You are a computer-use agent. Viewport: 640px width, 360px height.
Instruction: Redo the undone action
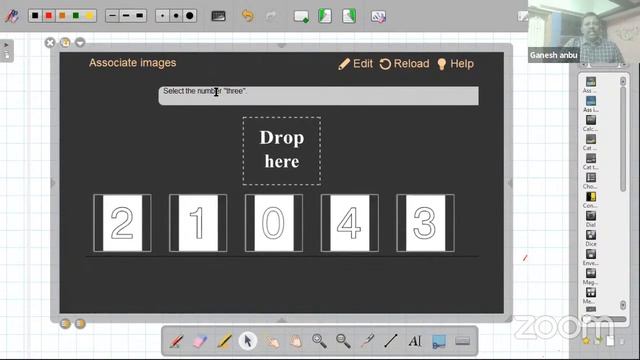click(x=271, y=16)
